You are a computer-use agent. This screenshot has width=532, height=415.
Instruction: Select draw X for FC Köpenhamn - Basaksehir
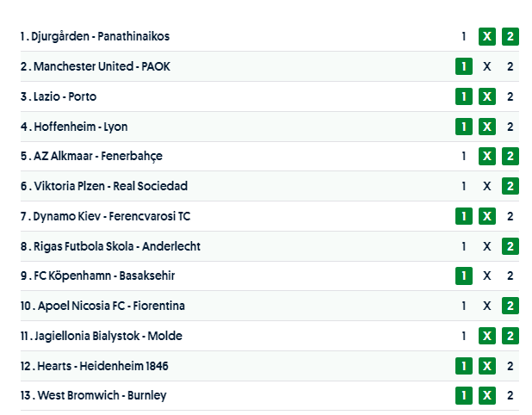click(486, 276)
